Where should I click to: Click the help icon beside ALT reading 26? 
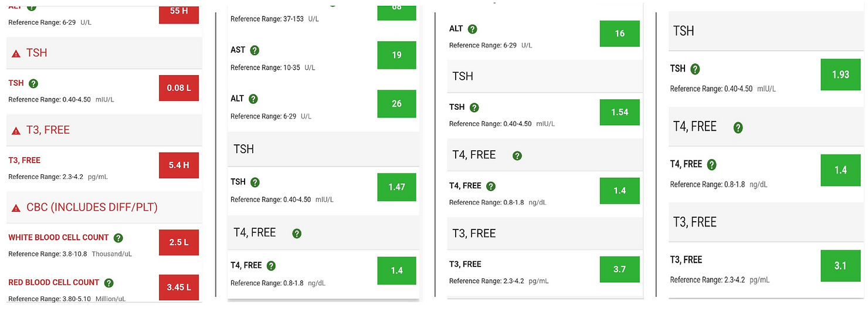coord(253,99)
